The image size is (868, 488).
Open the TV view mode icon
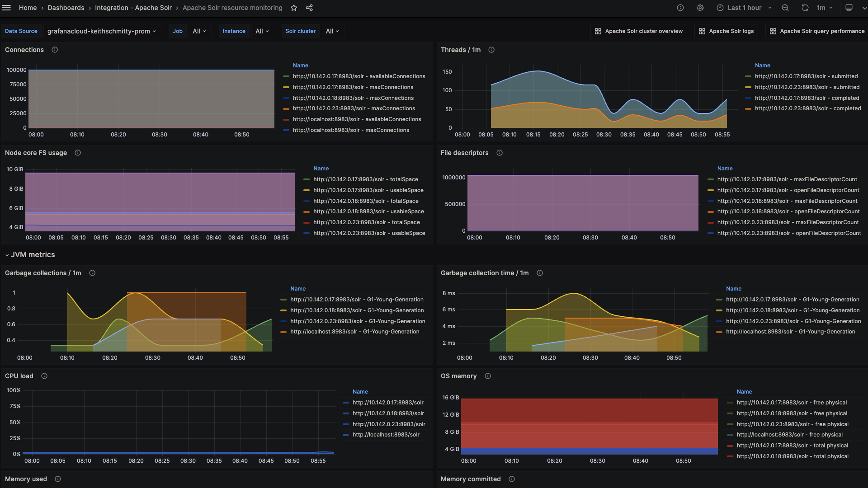[849, 8]
